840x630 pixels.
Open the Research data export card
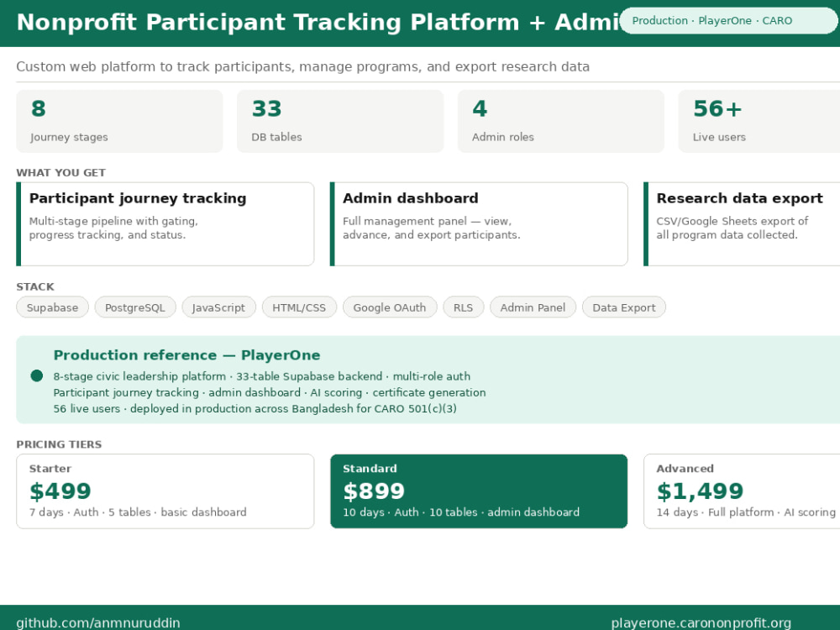(x=742, y=224)
